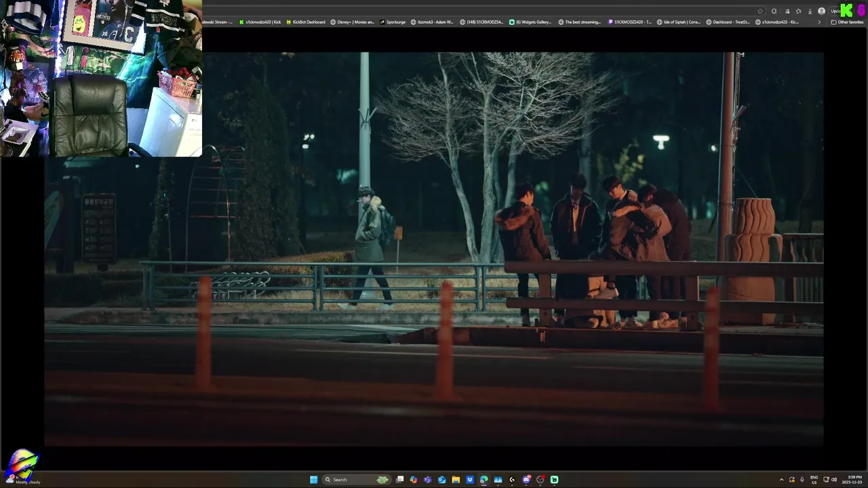
Task: Open the Dashboard - TreatSt bookmark
Action: pos(728,22)
